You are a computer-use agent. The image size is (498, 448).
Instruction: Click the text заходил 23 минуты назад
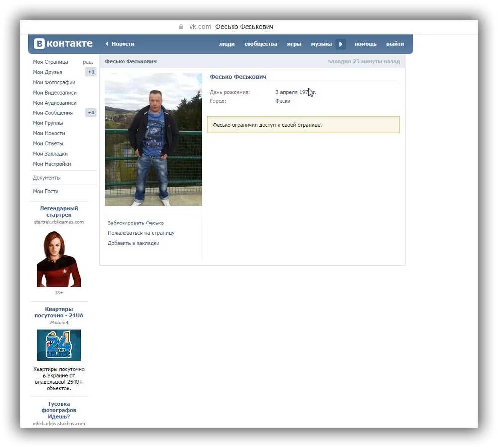tap(364, 61)
